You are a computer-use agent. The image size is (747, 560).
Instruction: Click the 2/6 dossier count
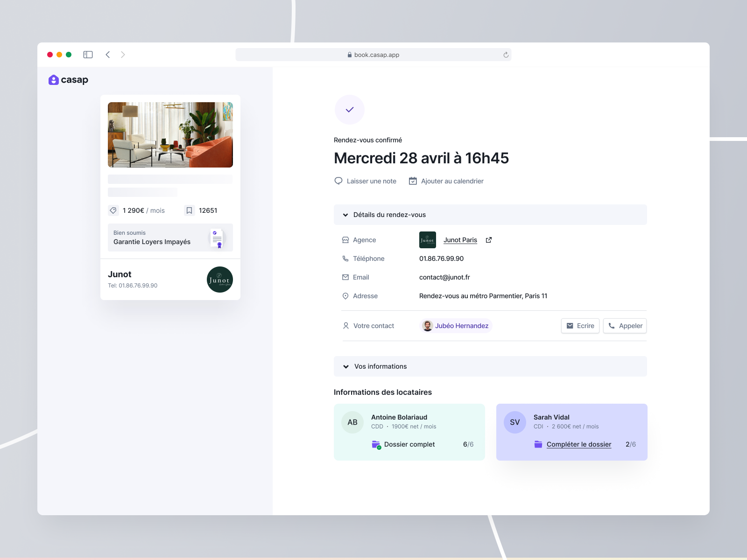[631, 444]
